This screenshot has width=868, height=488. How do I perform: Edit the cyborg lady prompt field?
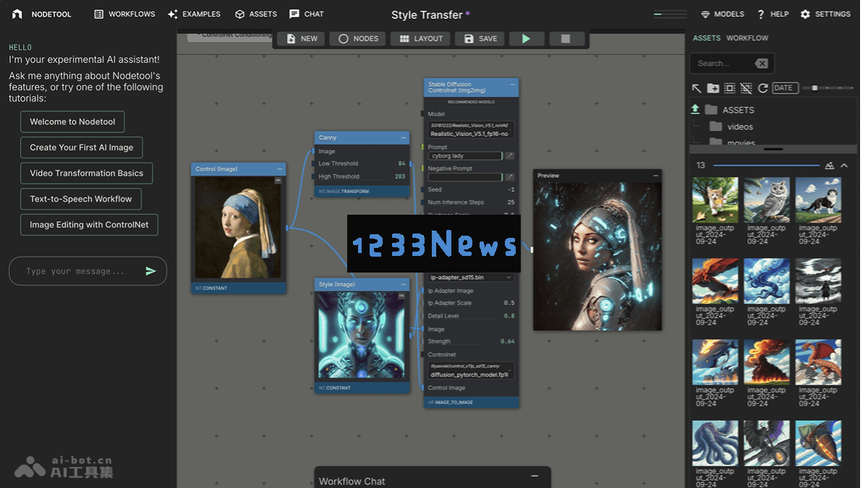(x=465, y=156)
